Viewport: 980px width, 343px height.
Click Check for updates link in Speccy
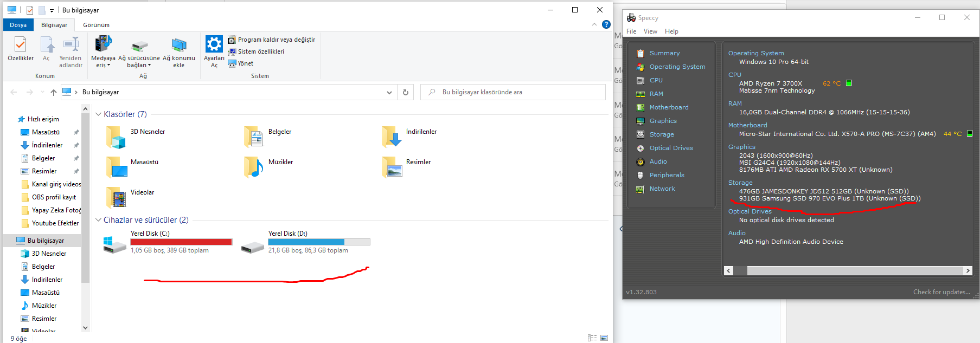pyautogui.click(x=941, y=292)
